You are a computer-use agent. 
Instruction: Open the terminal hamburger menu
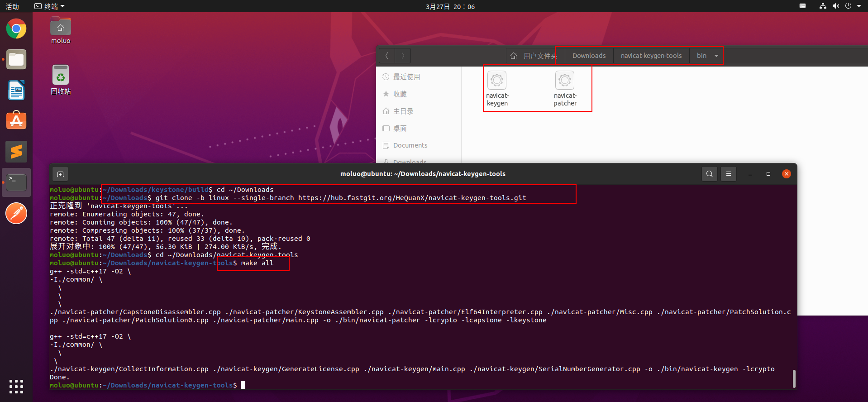tap(728, 174)
